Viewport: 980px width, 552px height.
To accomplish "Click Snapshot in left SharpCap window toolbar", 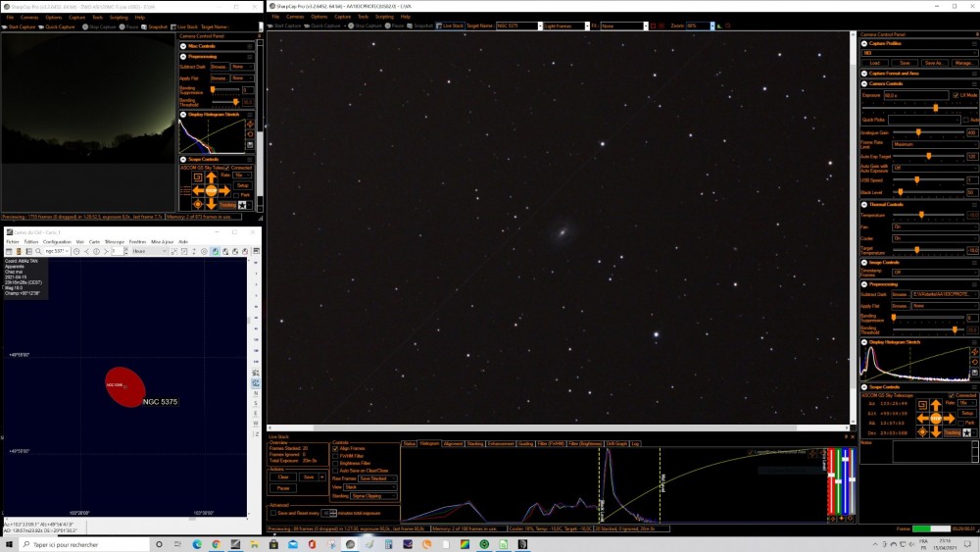I will tap(155, 26).
